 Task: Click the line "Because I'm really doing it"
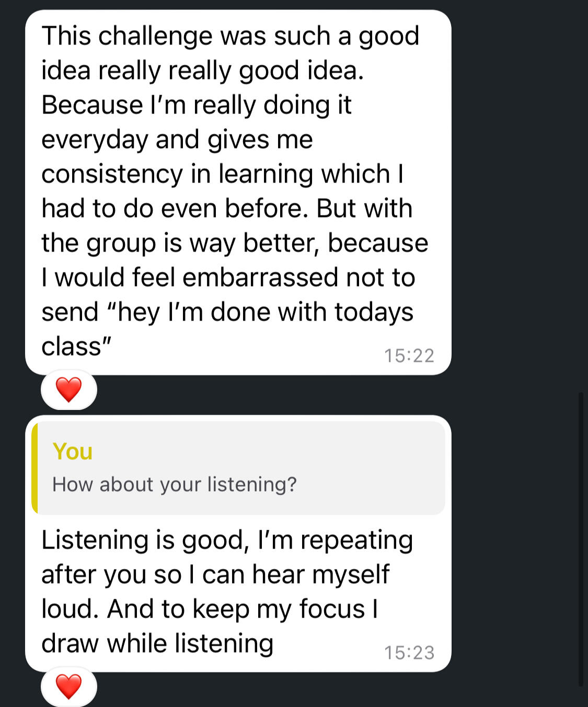[x=196, y=105]
